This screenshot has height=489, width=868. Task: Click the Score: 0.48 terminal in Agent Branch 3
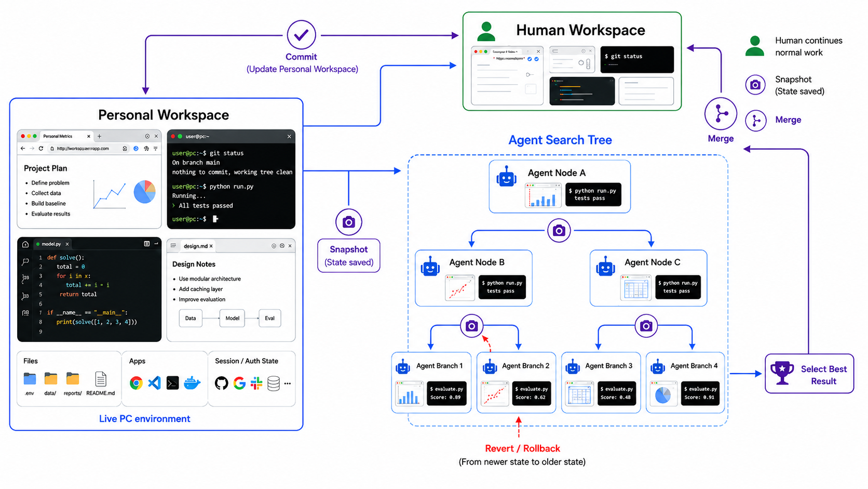pos(617,393)
